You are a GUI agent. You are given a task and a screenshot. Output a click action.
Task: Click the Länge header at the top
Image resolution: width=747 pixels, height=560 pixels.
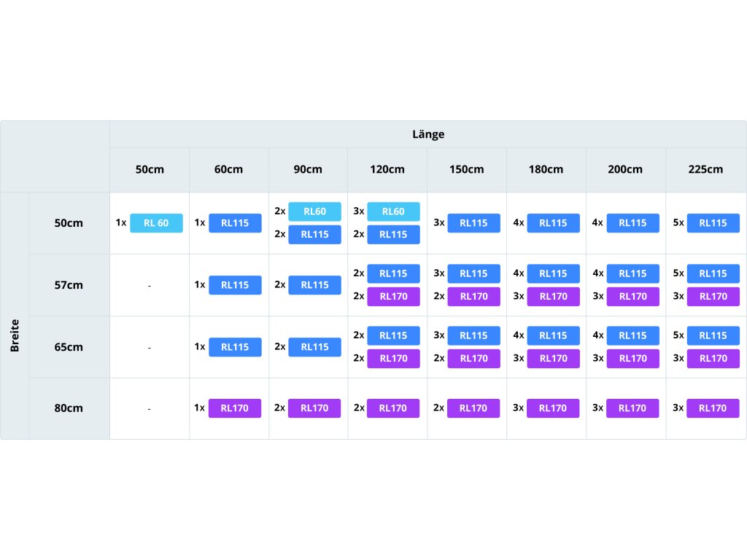click(x=427, y=134)
